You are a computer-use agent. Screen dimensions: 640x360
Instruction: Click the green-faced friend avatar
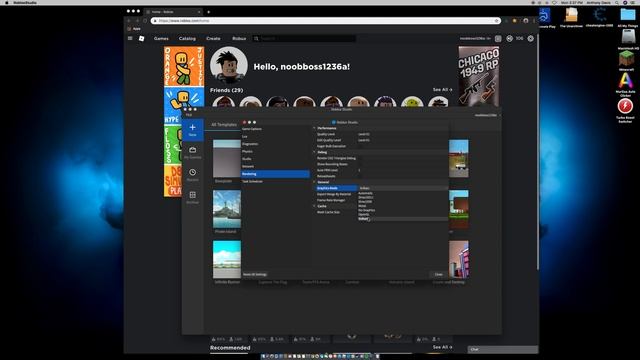pyautogui.click(x=412, y=102)
